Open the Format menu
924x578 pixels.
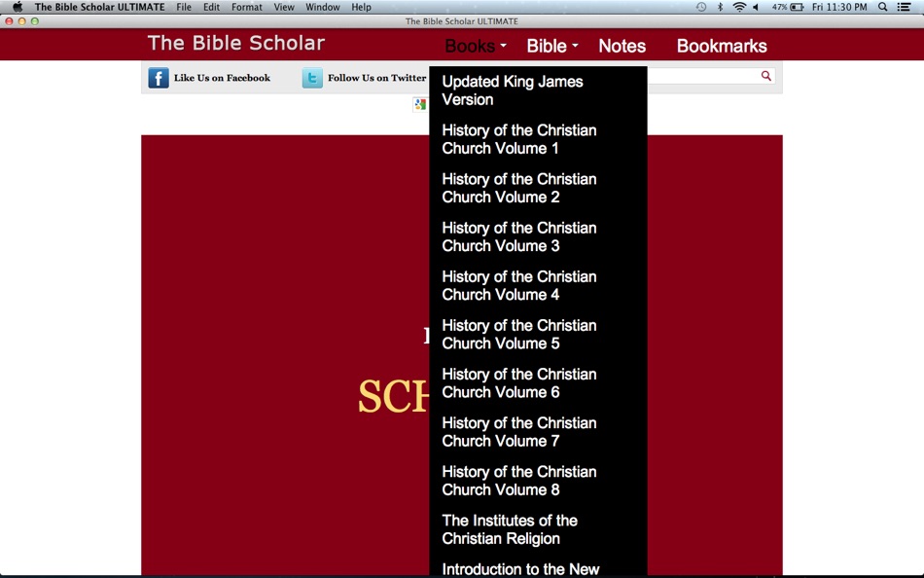[246, 7]
